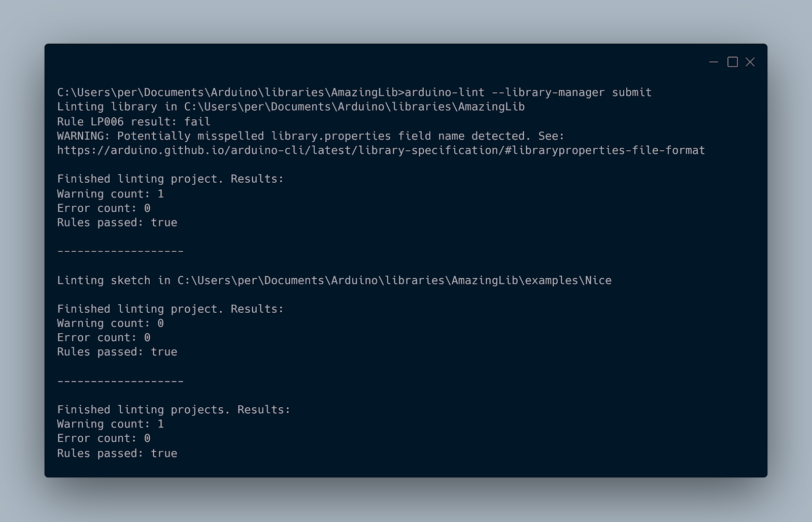Screen dimensions: 812x522
Task: Click 'Linting library in' path line
Action: 291,107
